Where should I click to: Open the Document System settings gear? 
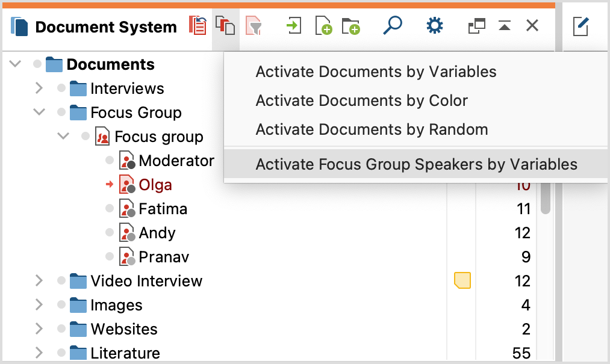pyautogui.click(x=434, y=26)
